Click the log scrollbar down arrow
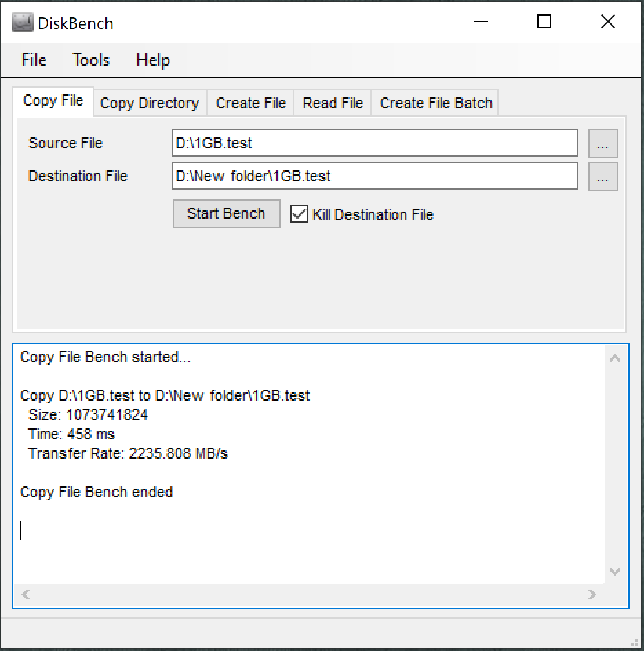Image resolution: width=644 pixels, height=651 pixels. pyautogui.click(x=615, y=571)
